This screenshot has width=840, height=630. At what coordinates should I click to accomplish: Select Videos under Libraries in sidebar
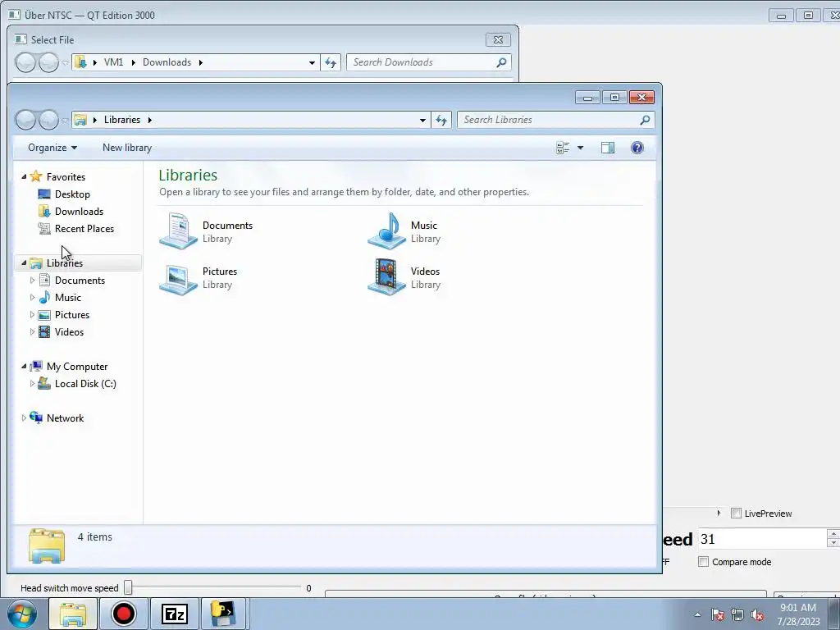pos(69,331)
